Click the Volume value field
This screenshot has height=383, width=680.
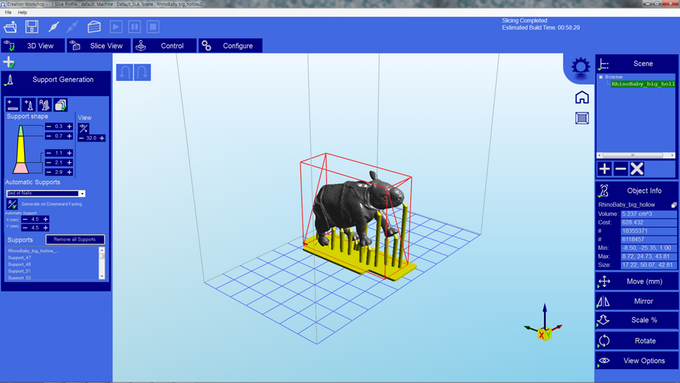coord(648,214)
